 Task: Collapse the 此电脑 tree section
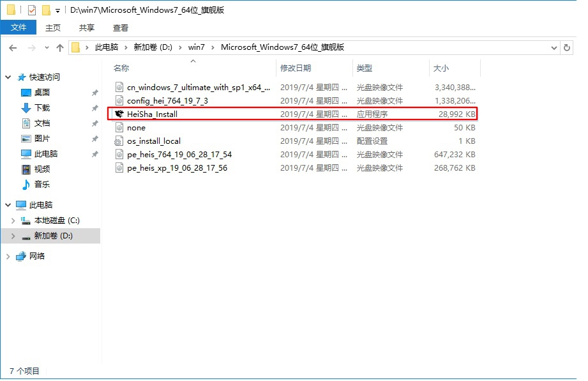[x=8, y=206]
